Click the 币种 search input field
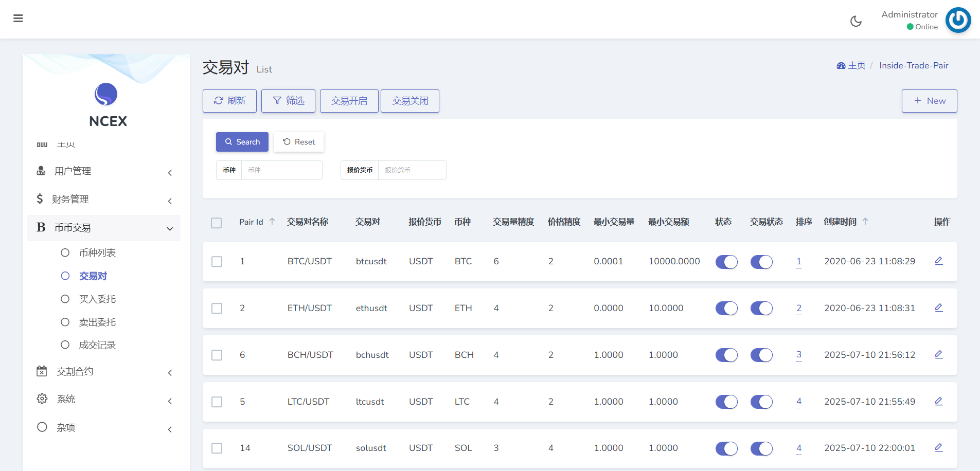The width and height of the screenshot is (980, 471). coord(281,170)
